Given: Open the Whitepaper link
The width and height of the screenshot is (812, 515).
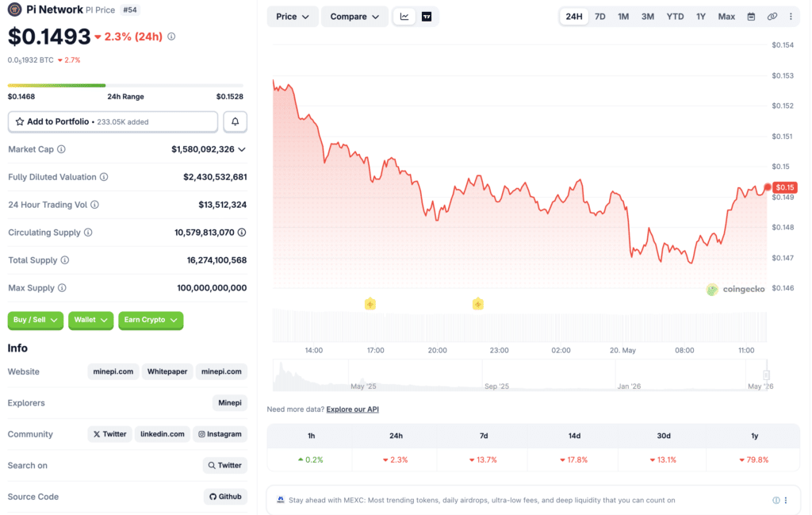Looking at the screenshot, I should click(x=167, y=371).
